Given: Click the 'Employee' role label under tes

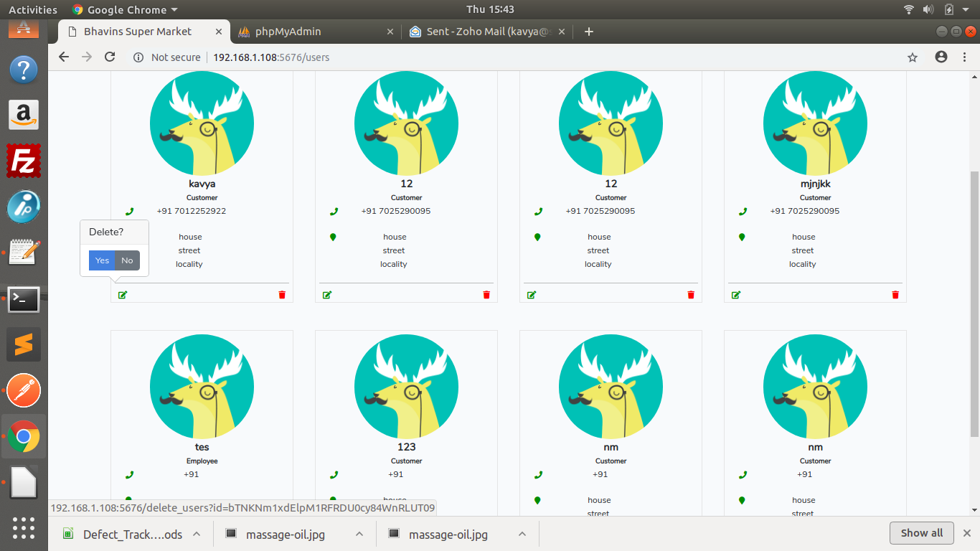Looking at the screenshot, I should pos(202,461).
